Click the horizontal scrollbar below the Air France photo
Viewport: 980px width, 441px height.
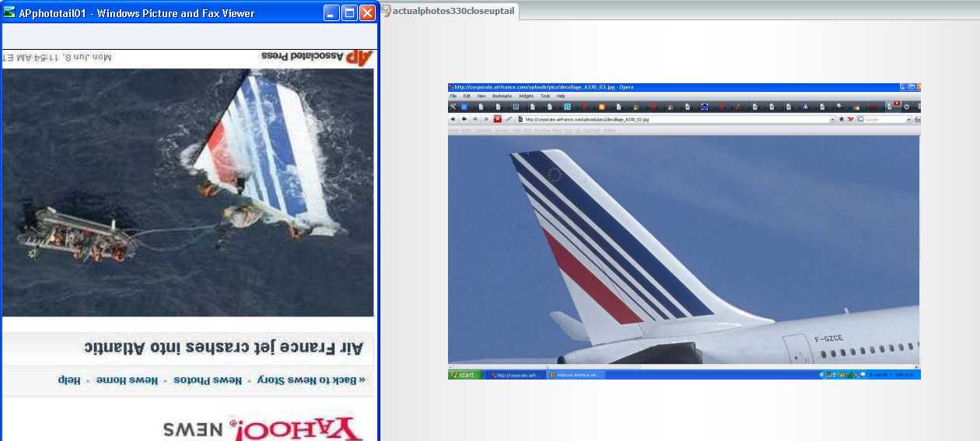tap(684, 366)
